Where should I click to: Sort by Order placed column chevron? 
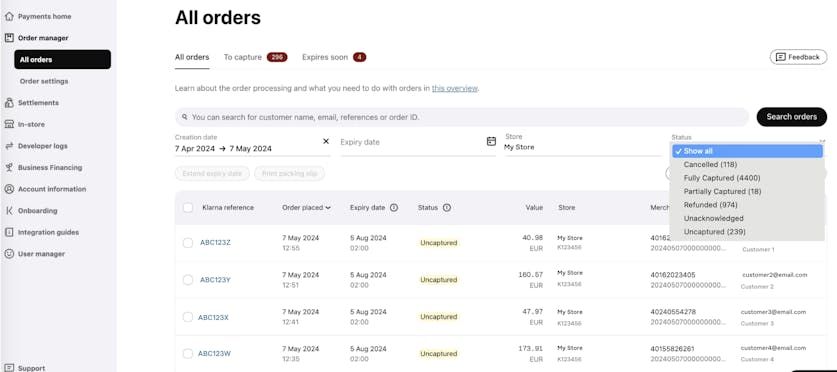tap(328, 208)
